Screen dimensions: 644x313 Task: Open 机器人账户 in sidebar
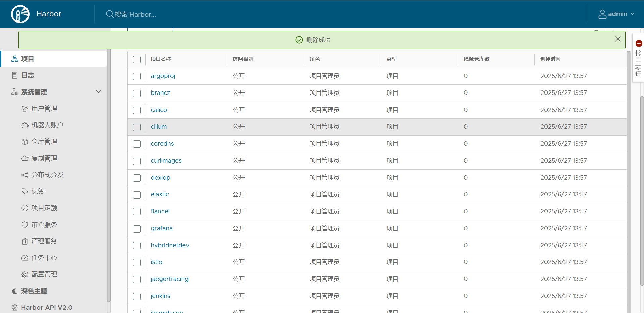tap(47, 125)
